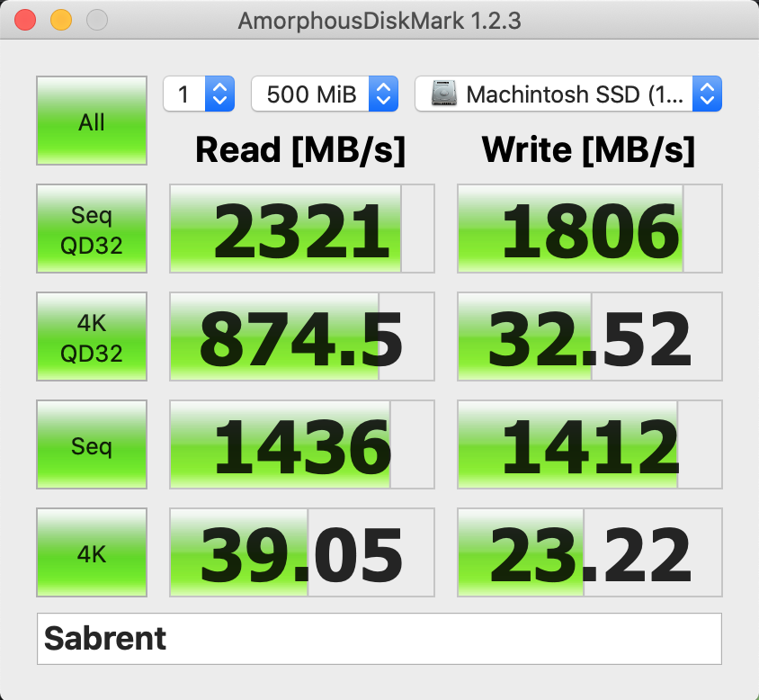759x700 pixels.
Task: Minimize the AmorphousDiskMark window
Action: coord(61,21)
